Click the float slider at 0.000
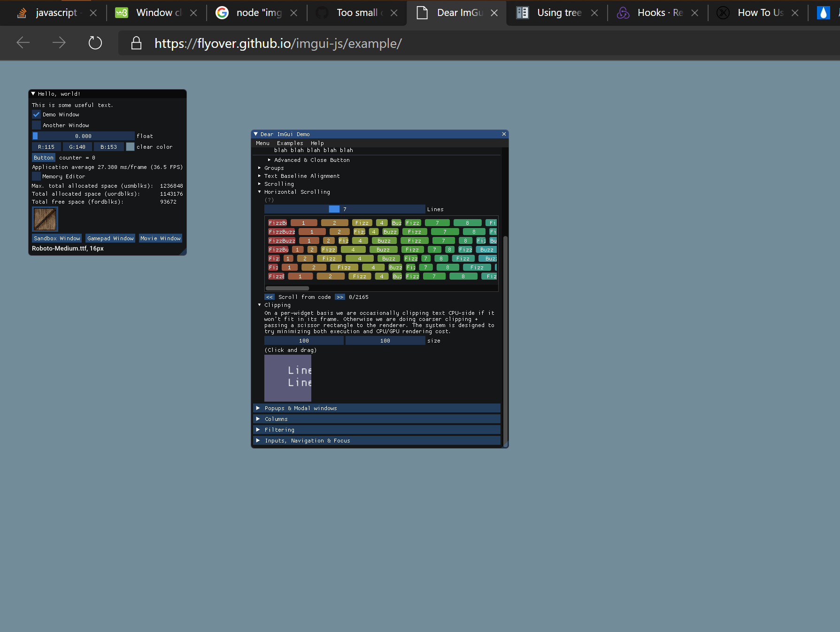 83,136
